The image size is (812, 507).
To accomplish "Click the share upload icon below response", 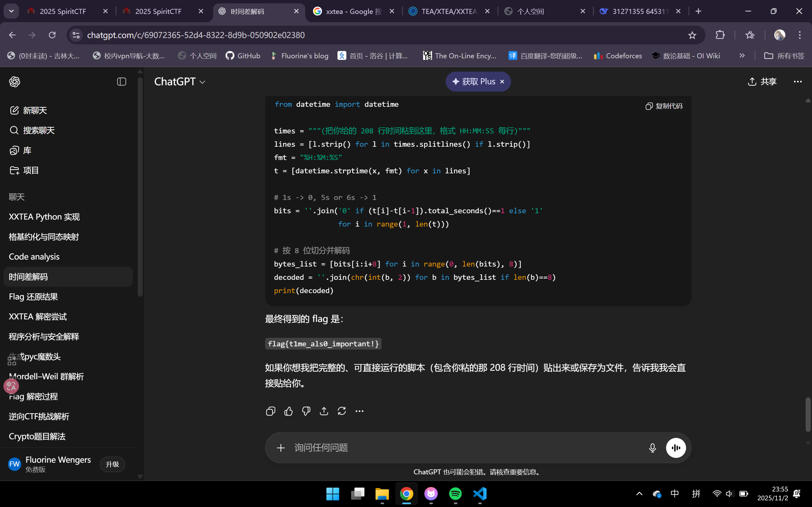I will tap(324, 411).
